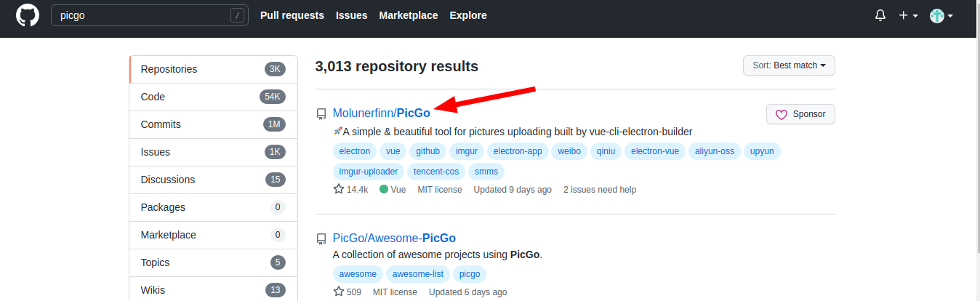Filter results by Code

153,97
